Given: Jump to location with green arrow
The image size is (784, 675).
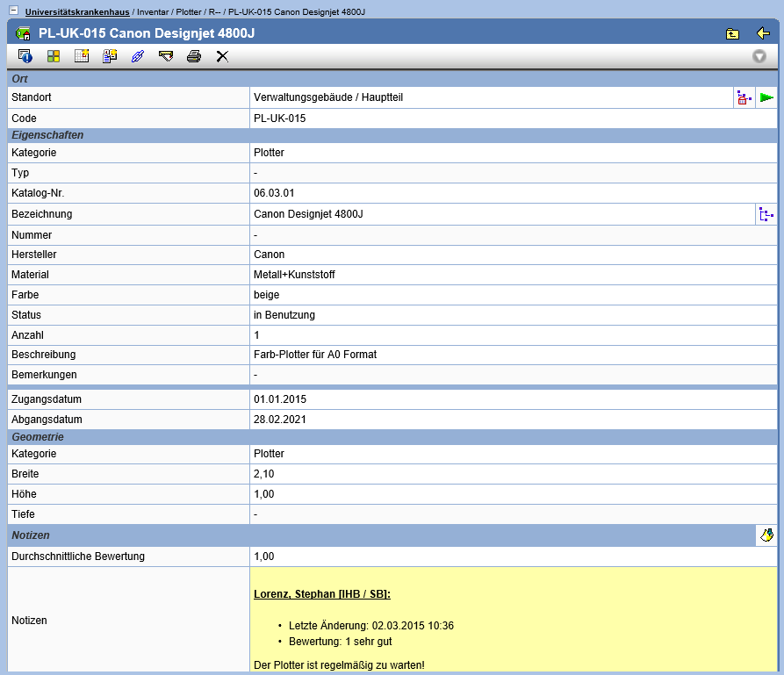Looking at the screenshot, I should tap(766, 97).
